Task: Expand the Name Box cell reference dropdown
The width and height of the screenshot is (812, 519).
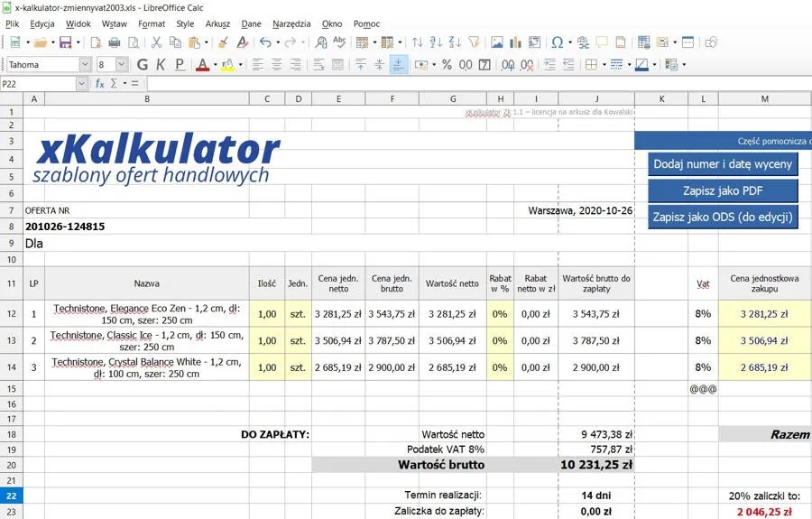Action: coord(81,83)
